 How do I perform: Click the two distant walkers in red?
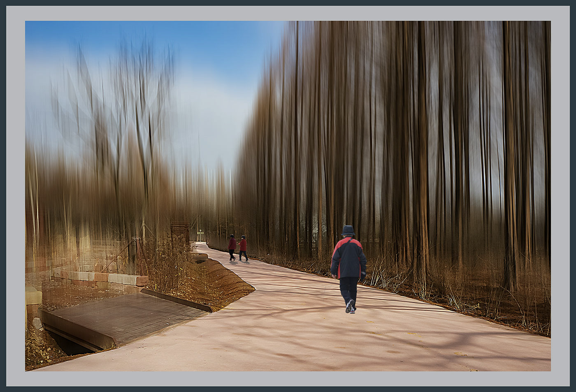pos(238,248)
